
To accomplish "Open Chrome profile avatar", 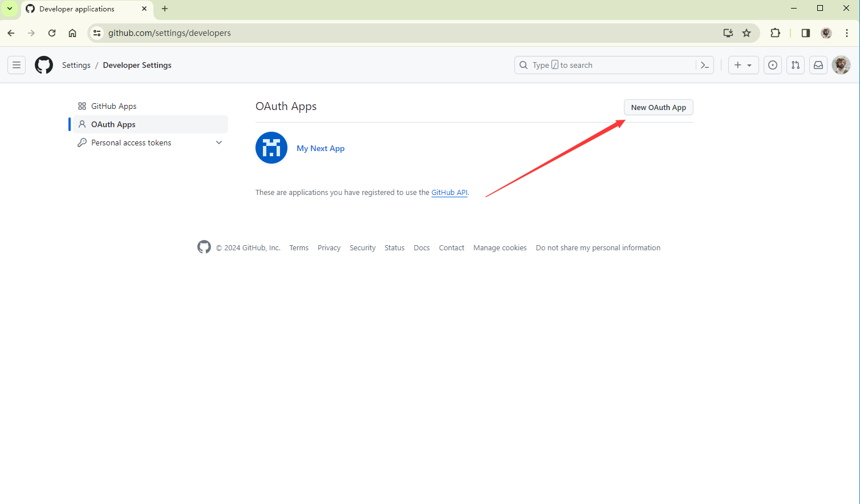I will (x=826, y=33).
